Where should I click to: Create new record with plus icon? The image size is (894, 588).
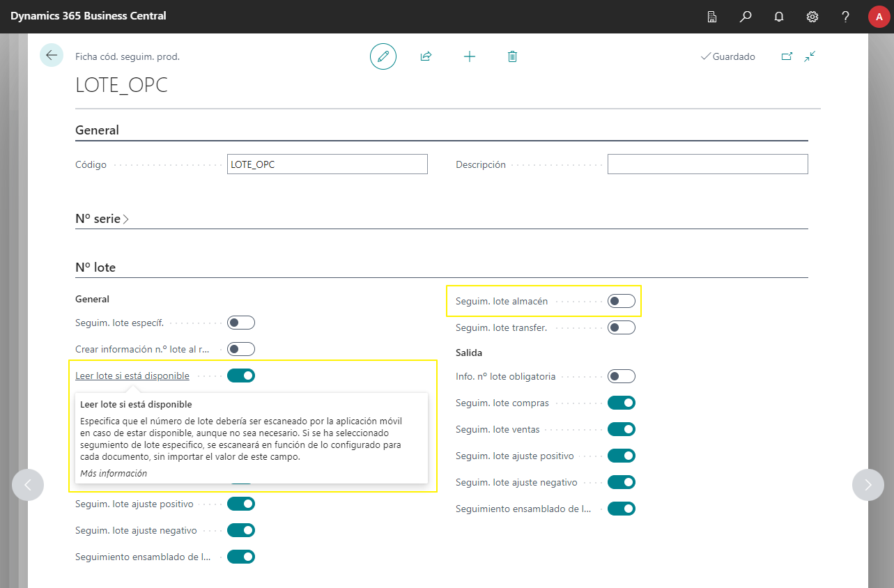470,56
